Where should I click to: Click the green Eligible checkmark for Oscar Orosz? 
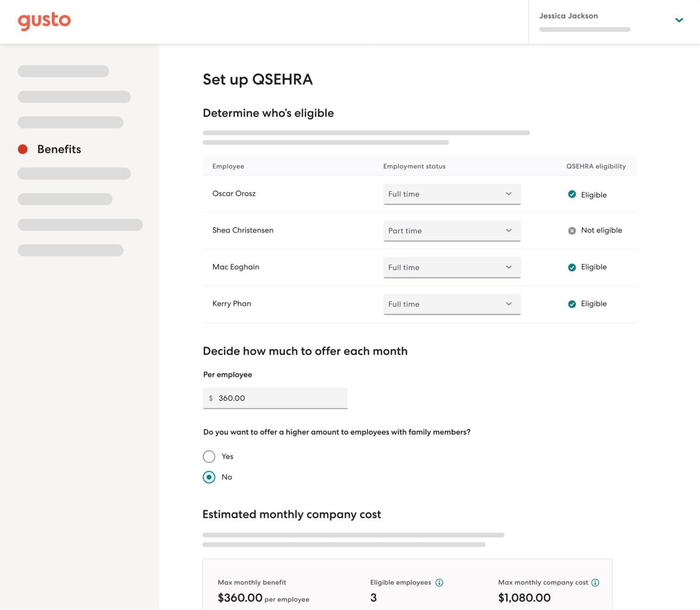pos(572,194)
